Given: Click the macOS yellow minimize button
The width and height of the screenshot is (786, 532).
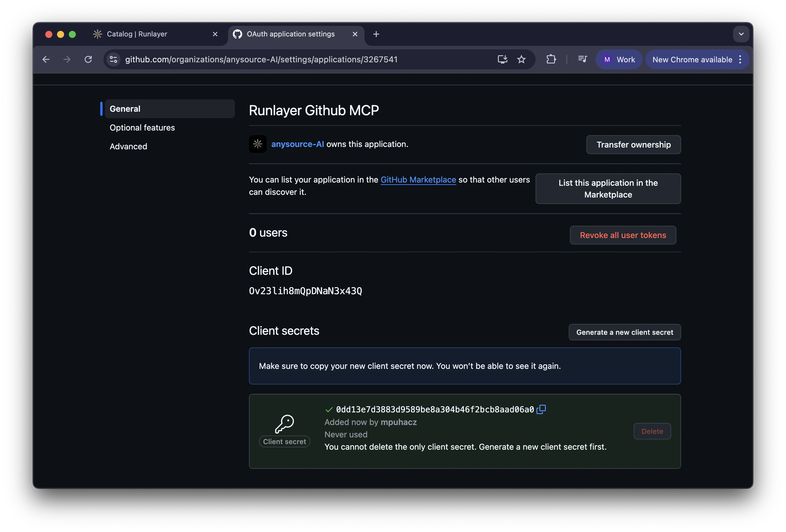Looking at the screenshot, I should point(61,34).
